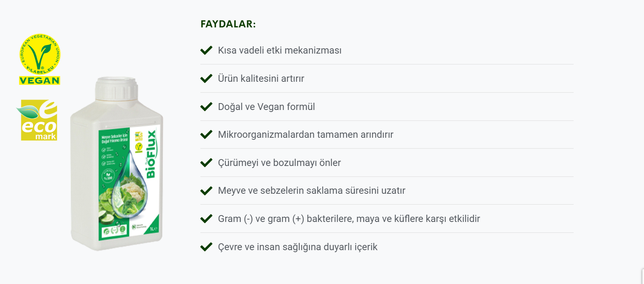
Task: Click the BioFlux label on the bottle
Action: pyautogui.click(x=151, y=154)
